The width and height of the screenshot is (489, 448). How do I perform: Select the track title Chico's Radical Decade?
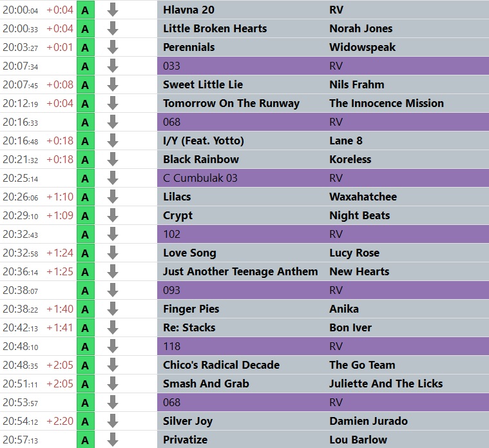221,365
